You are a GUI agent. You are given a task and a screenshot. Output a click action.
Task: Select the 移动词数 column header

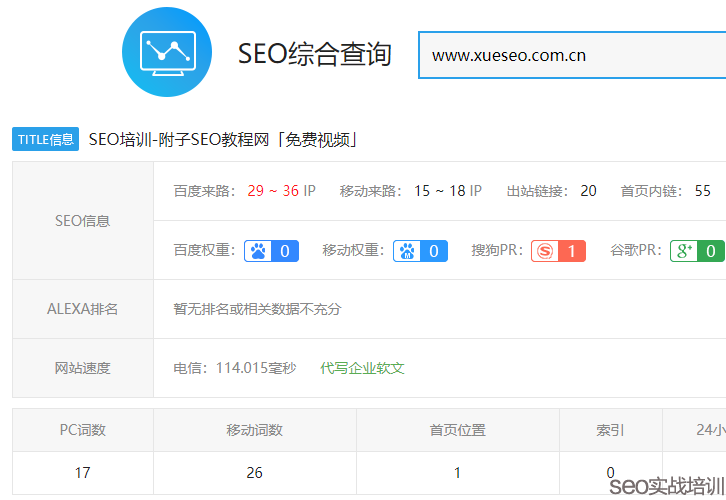click(x=255, y=430)
